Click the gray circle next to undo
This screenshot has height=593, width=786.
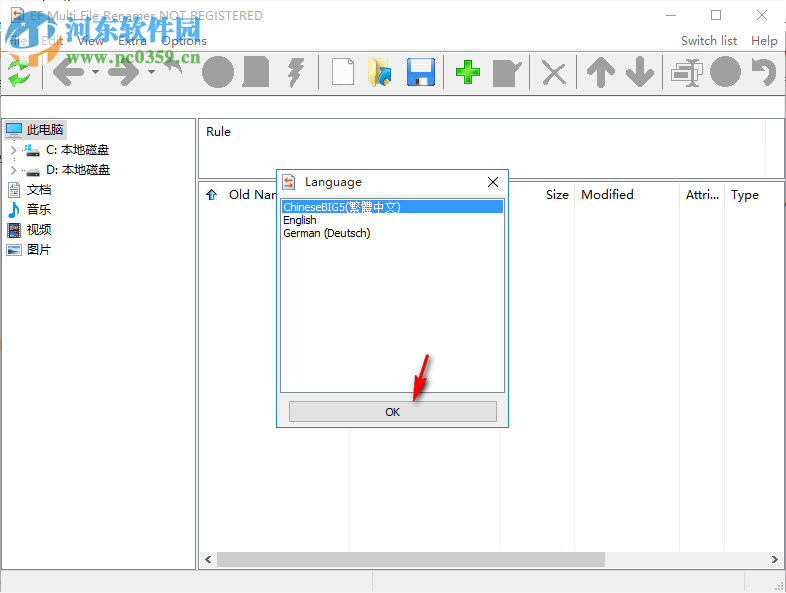[x=725, y=72]
